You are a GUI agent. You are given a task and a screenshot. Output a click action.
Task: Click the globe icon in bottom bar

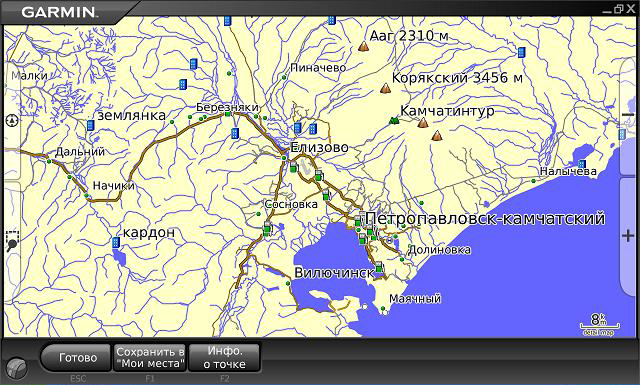click(17, 368)
